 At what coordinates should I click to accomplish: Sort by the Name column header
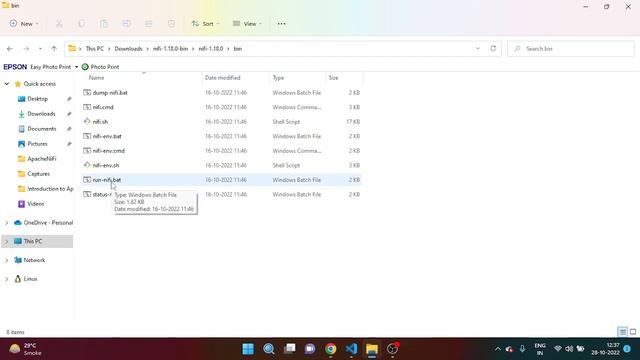[97, 78]
